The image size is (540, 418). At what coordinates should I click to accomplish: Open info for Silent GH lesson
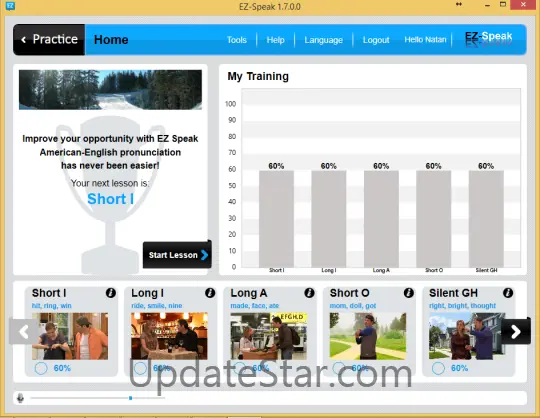508,293
